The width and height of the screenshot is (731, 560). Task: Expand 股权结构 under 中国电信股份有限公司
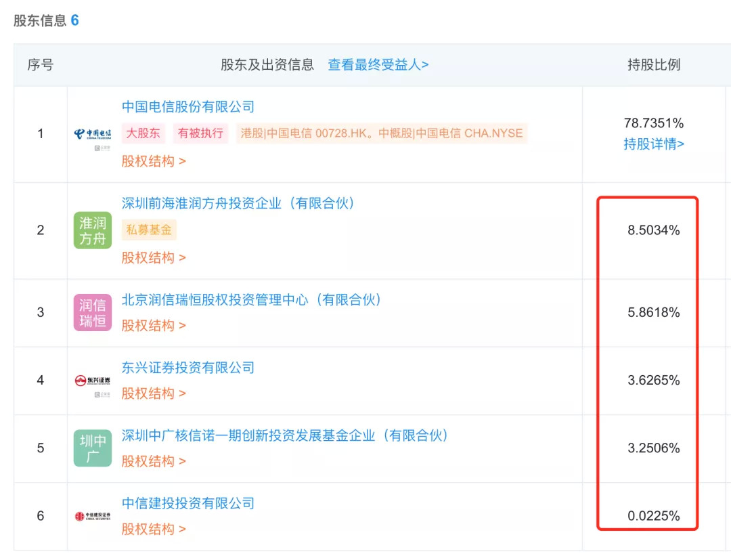click(154, 161)
